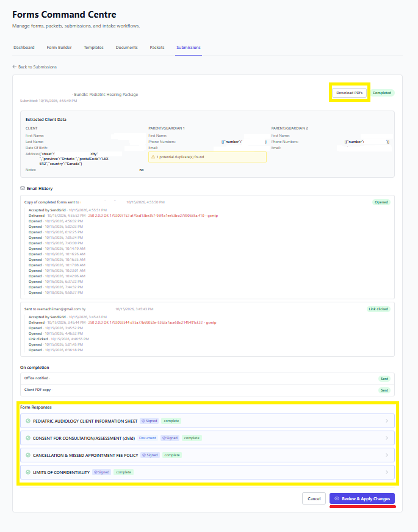418x532 pixels.
Task: Click the Cancel button
Action: [x=314, y=499]
